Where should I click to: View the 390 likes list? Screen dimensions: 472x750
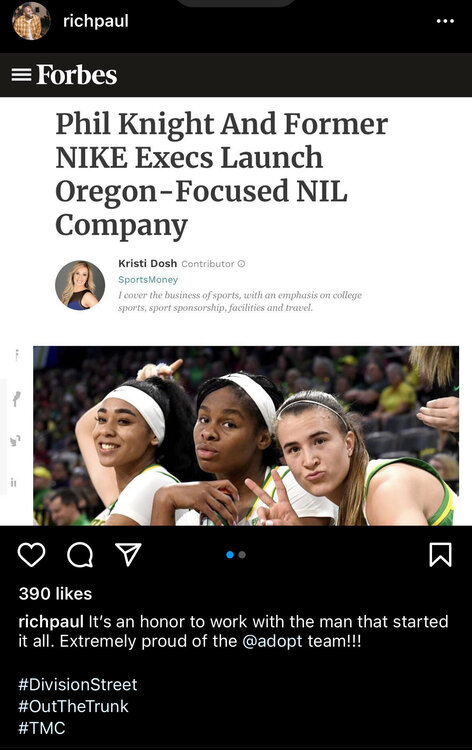coord(55,594)
